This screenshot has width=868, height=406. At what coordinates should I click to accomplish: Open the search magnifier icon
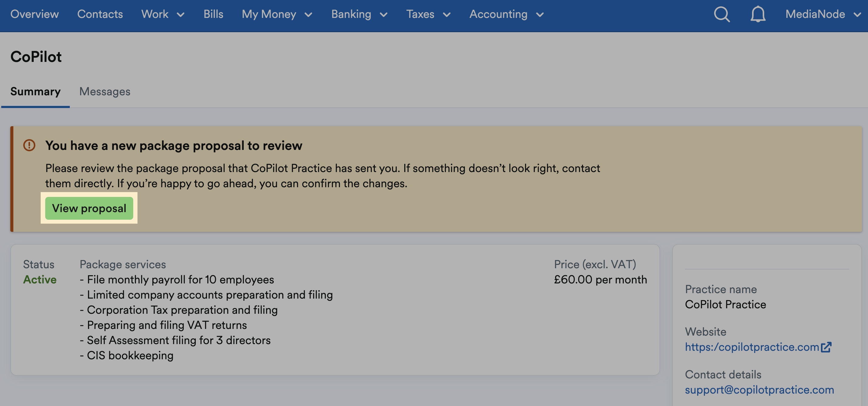[722, 14]
